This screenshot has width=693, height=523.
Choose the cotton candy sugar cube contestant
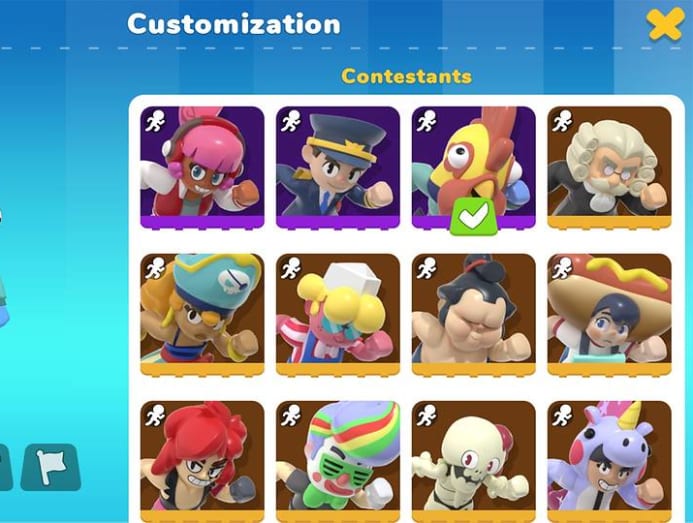(338, 314)
